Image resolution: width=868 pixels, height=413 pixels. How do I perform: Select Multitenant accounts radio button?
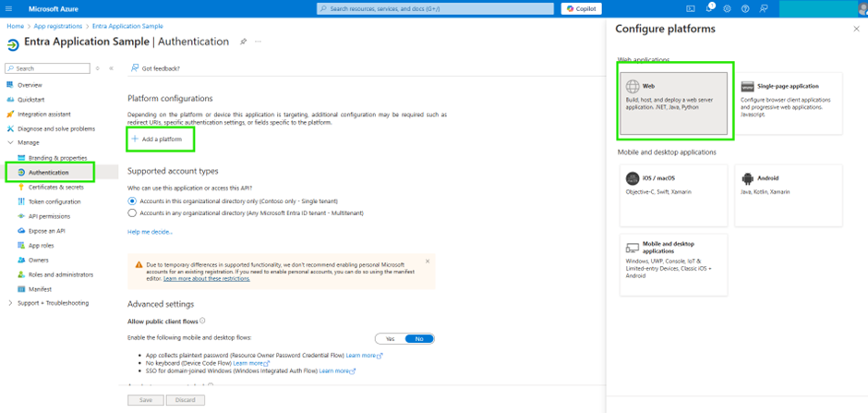(x=132, y=213)
